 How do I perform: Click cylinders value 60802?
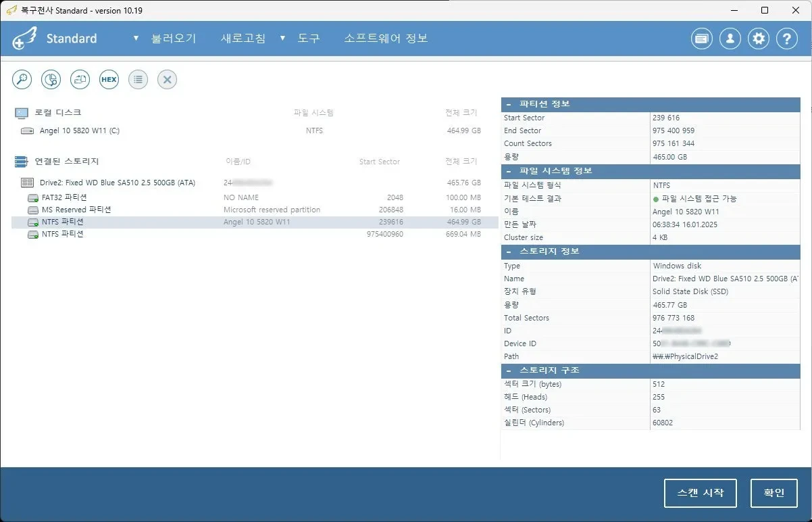pos(663,423)
